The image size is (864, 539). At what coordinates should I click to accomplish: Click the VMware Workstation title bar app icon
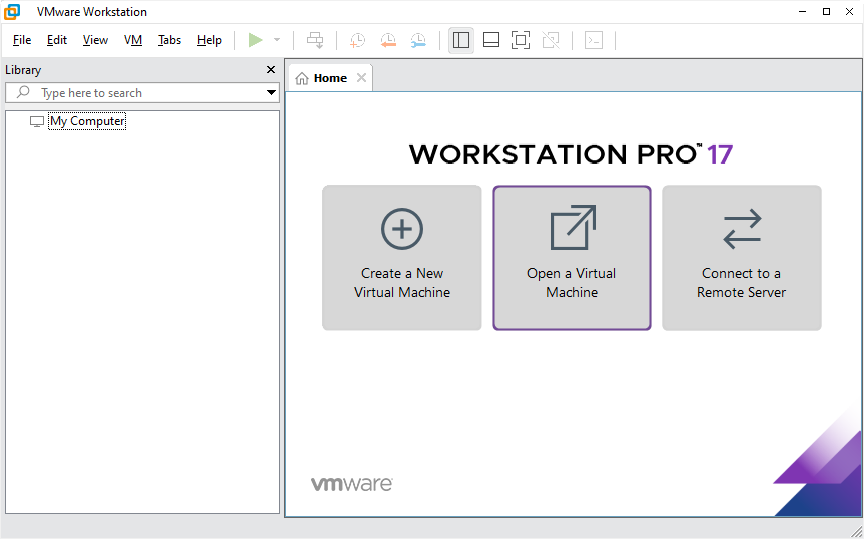tap(12, 12)
